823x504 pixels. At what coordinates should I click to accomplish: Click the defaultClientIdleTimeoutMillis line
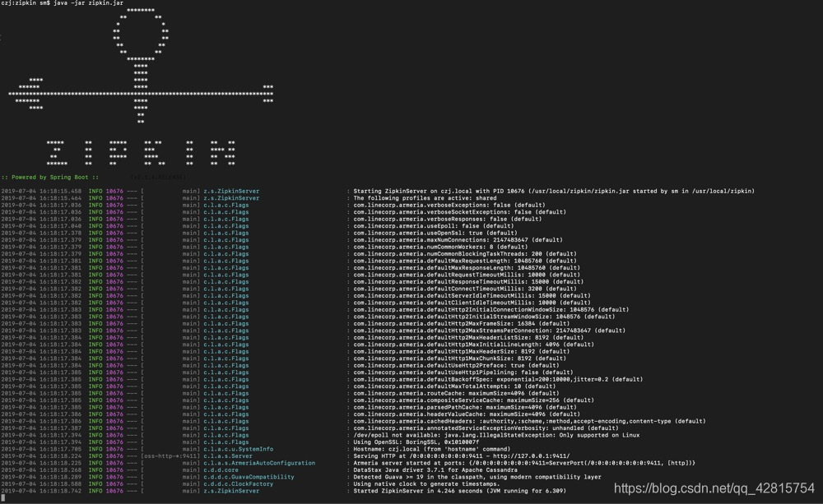(472, 303)
